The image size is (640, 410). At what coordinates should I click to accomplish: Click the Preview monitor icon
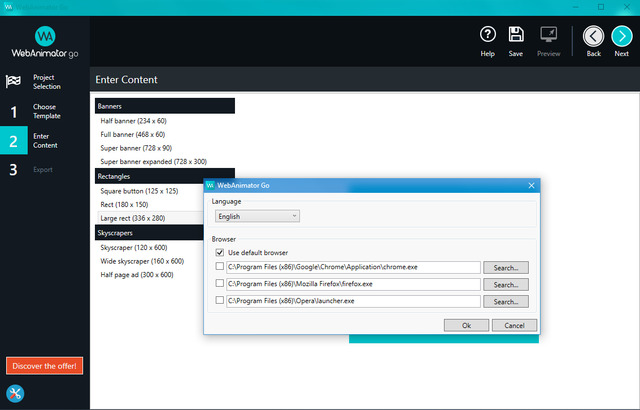pyautogui.click(x=549, y=35)
